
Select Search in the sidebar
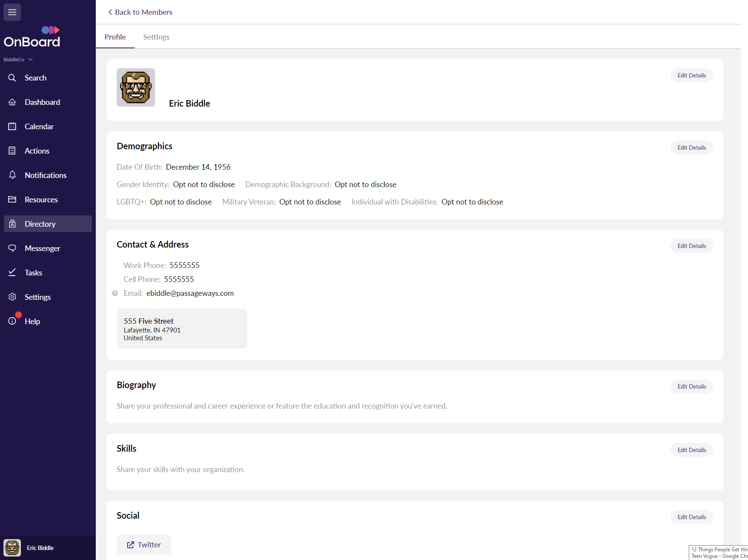[35, 77]
